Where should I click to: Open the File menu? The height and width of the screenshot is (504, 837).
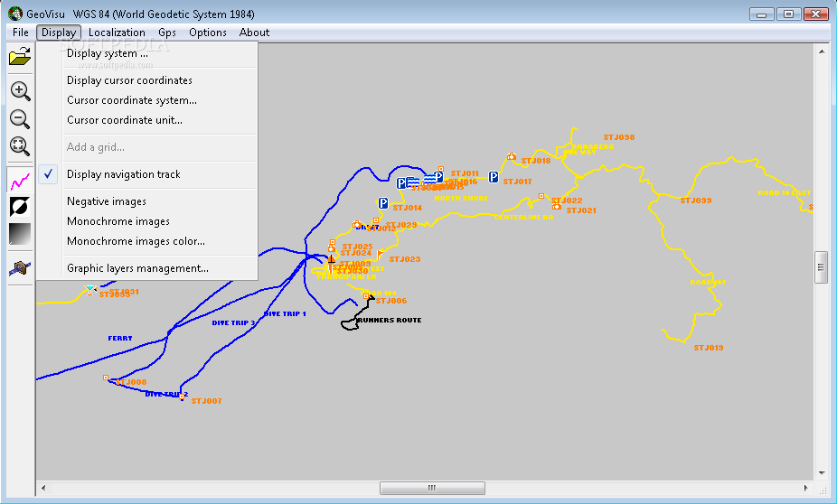click(x=20, y=33)
